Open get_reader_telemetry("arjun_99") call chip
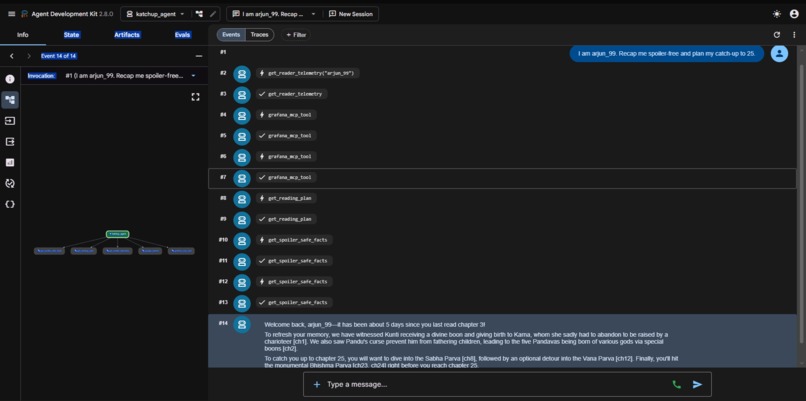The height and width of the screenshot is (401, 806). (x=308, y=73)
